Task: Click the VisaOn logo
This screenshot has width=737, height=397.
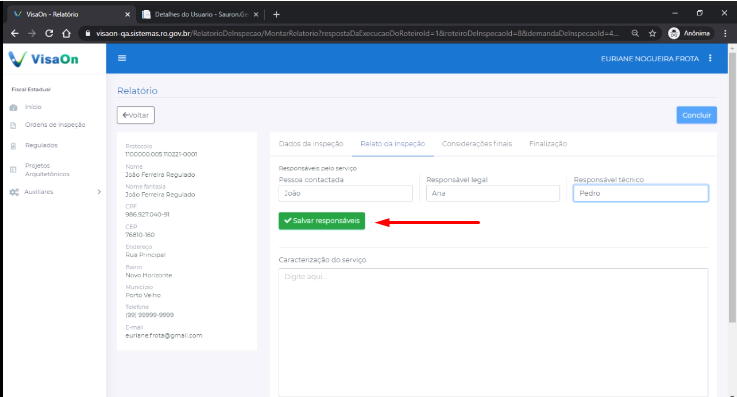Action: pyautogui.click(x=44, y=59)
